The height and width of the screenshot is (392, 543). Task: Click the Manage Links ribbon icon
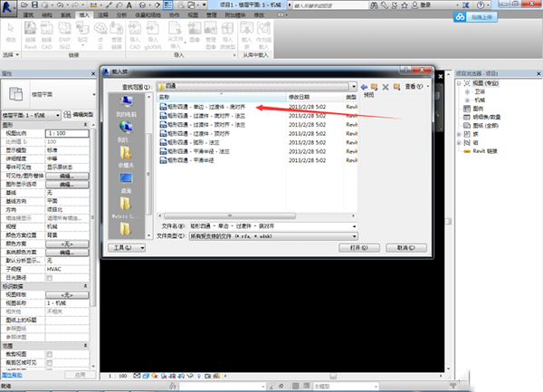pyautogui.click(x=117, y=35)
